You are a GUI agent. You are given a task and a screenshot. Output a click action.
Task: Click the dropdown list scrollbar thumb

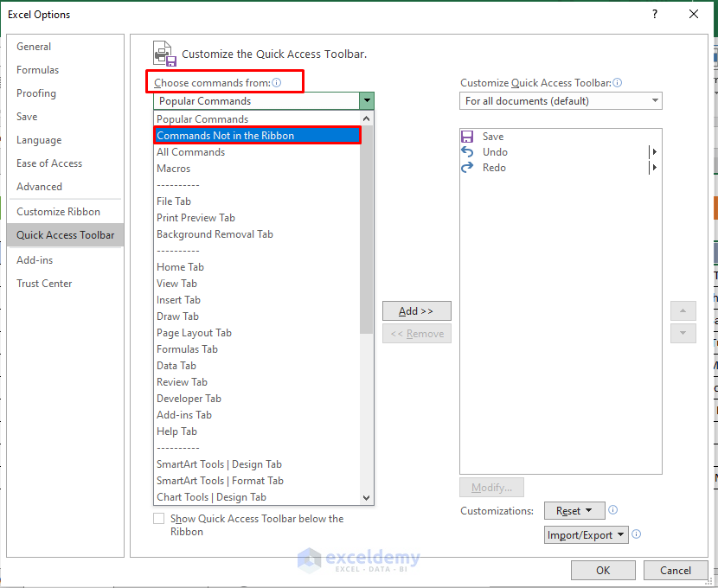tap(366, 230)
